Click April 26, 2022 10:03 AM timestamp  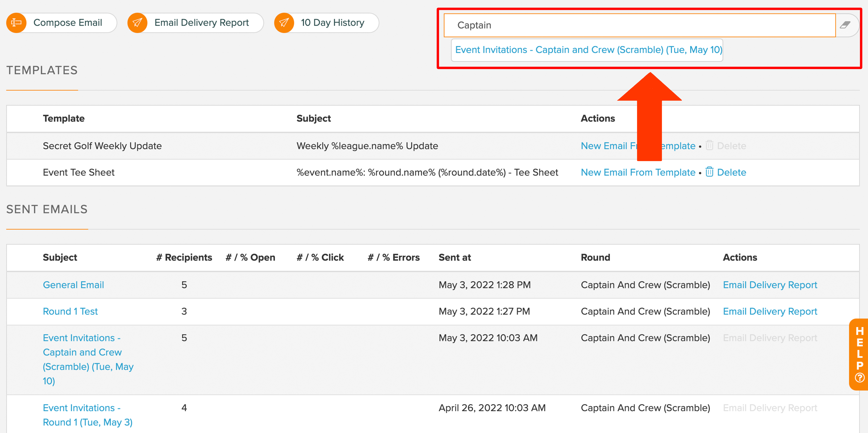492,408
